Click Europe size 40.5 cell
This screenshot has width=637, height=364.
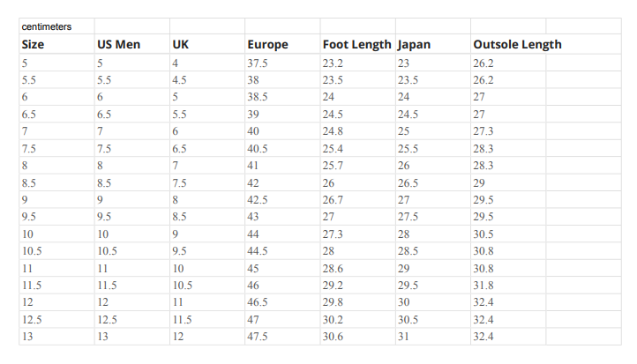(x=282, y=149)
